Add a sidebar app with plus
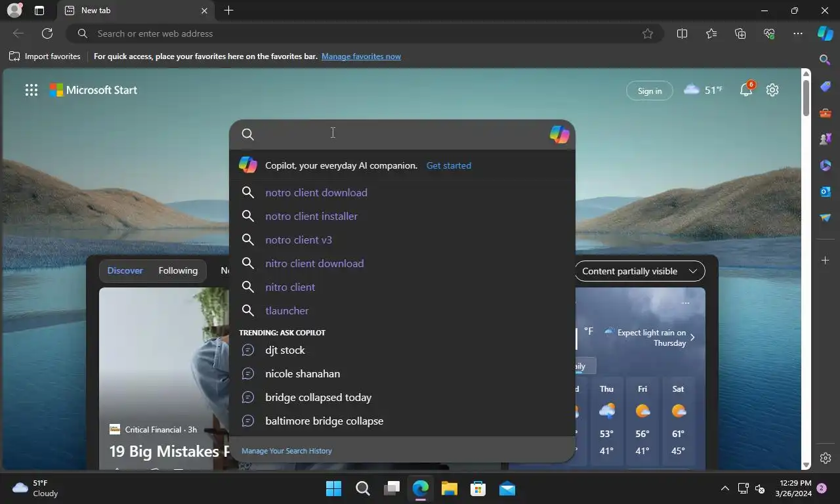Image resolution: width=840 pixels, height=504 pixels. (x=826, y=261)
